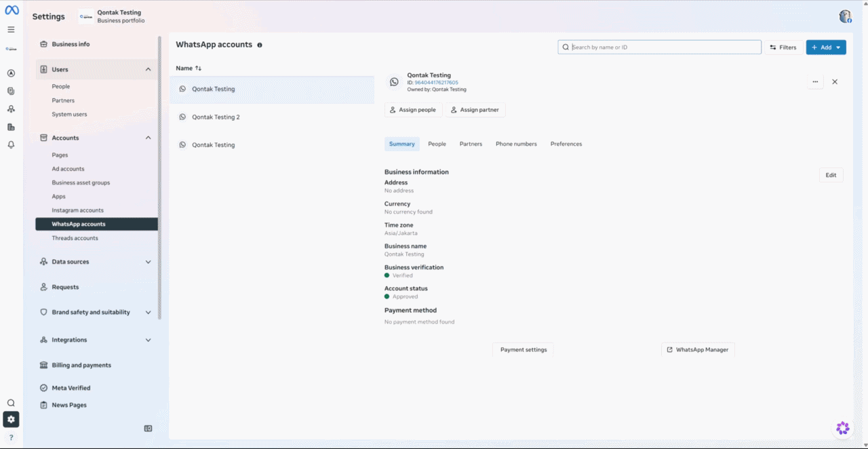This screenshot has height=449, width=868.
Task: Switch to the Summary tab
Action: click(x=402, y=144)
